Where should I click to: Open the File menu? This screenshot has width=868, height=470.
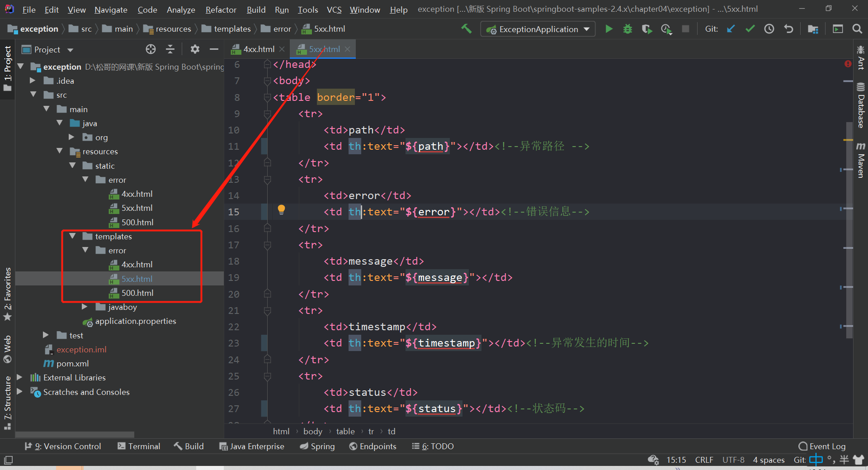[x=29, y=9]
